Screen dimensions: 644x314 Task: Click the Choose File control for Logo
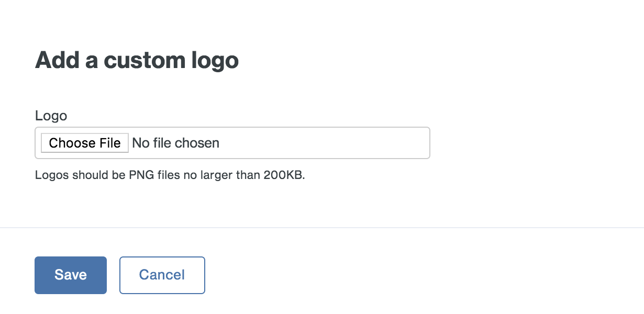[x=84, y=142]
